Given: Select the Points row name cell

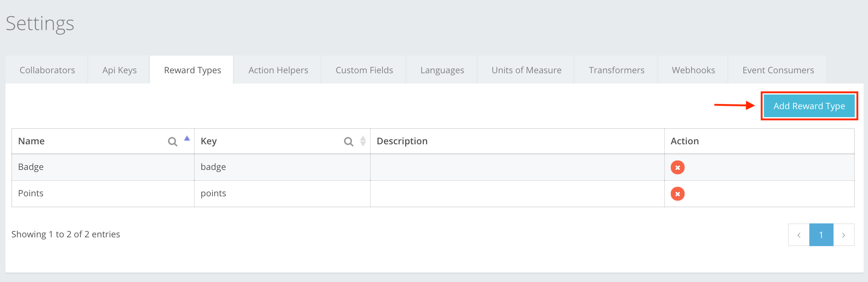Looking at the screenshot, I should pos(31,193).
